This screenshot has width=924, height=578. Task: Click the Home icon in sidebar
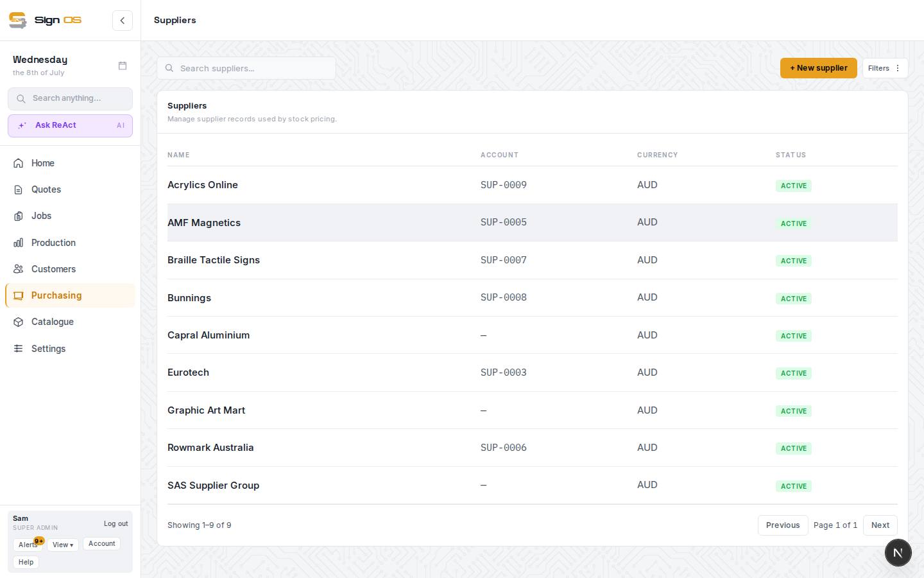click(19, 163)
